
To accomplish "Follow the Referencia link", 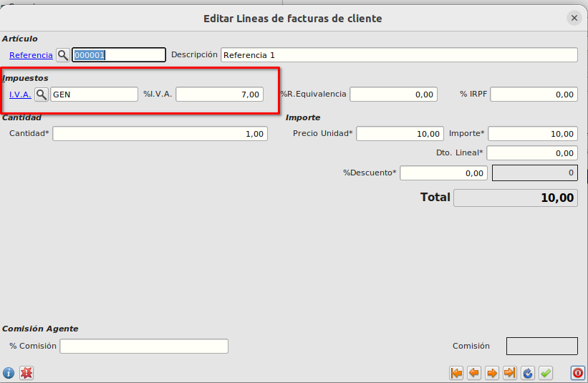I will pyautogui.click(x=31, y=55).
